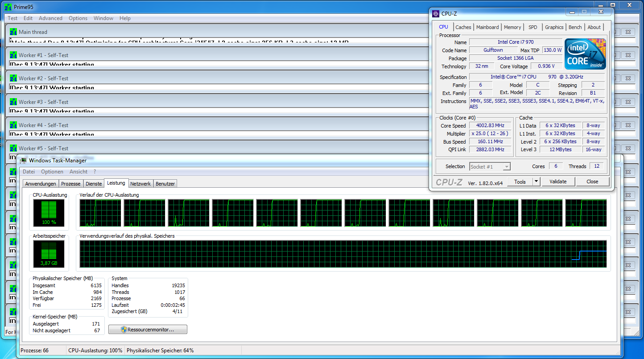Click the Package field Socket 1366 LGA
Image resolution: width=644 pixels, height=359 pixels.
(x=516, y=58)
